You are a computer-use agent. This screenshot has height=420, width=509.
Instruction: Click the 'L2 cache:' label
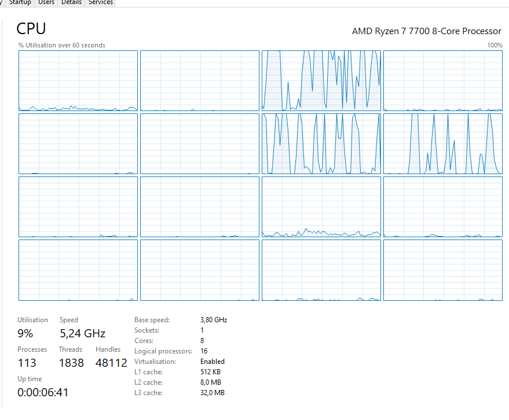(148, 382)
